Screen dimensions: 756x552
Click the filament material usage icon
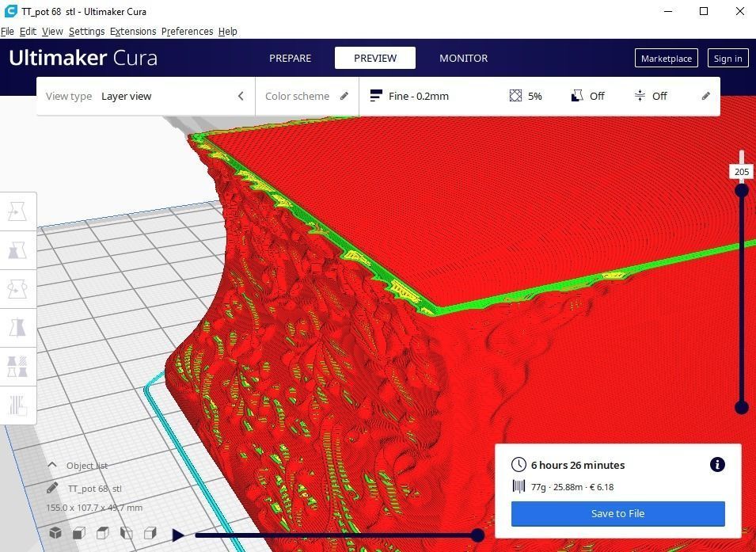(519, 486)
